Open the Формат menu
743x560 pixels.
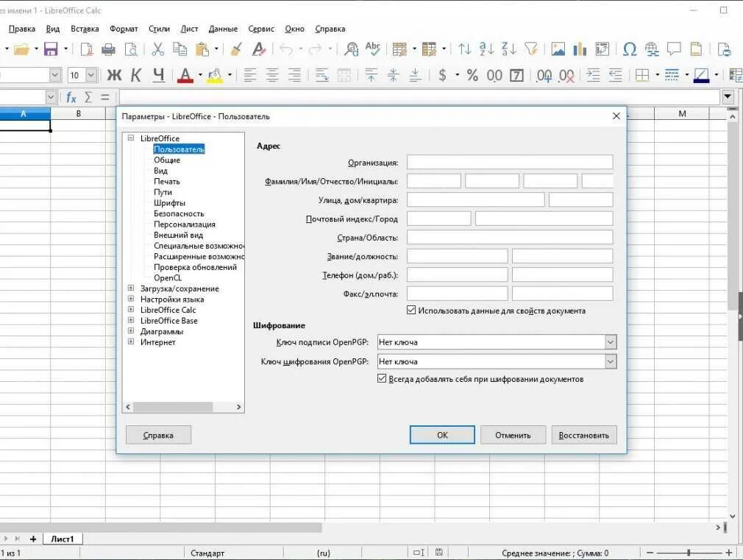(x=124, y=29)
